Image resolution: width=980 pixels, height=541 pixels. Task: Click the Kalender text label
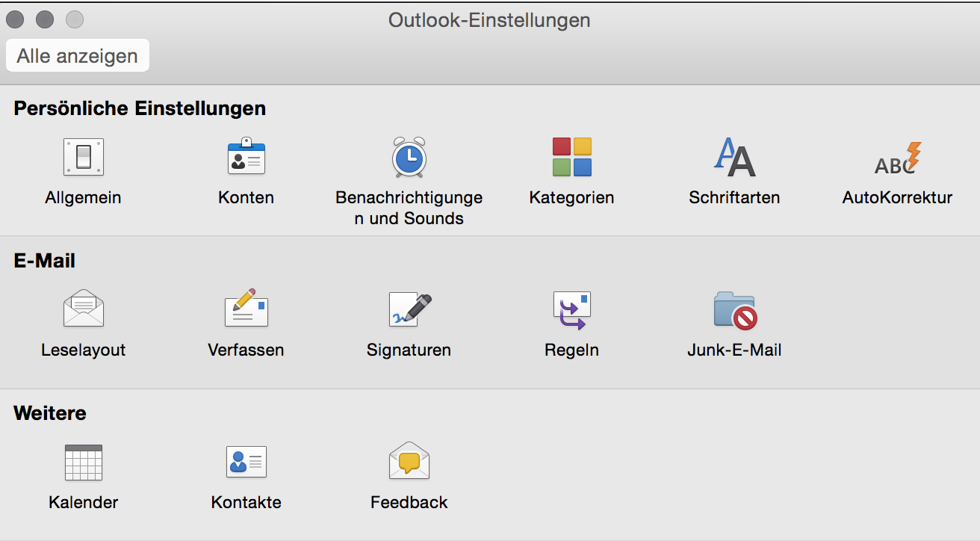coord(83,502)
